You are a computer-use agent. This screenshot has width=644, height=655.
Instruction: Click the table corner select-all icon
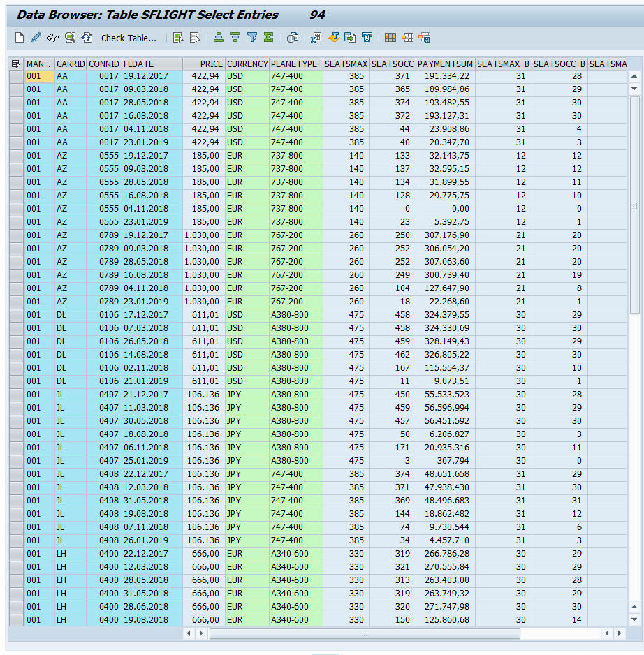(16, 64)
